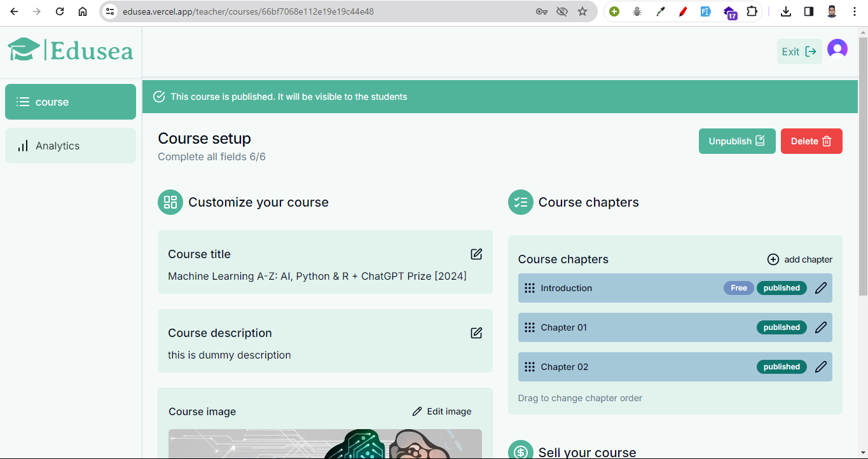Image resolution: width=868 pixels, height=459 pixels.
Task: Open the site information icon
Action: click(110, 11)
